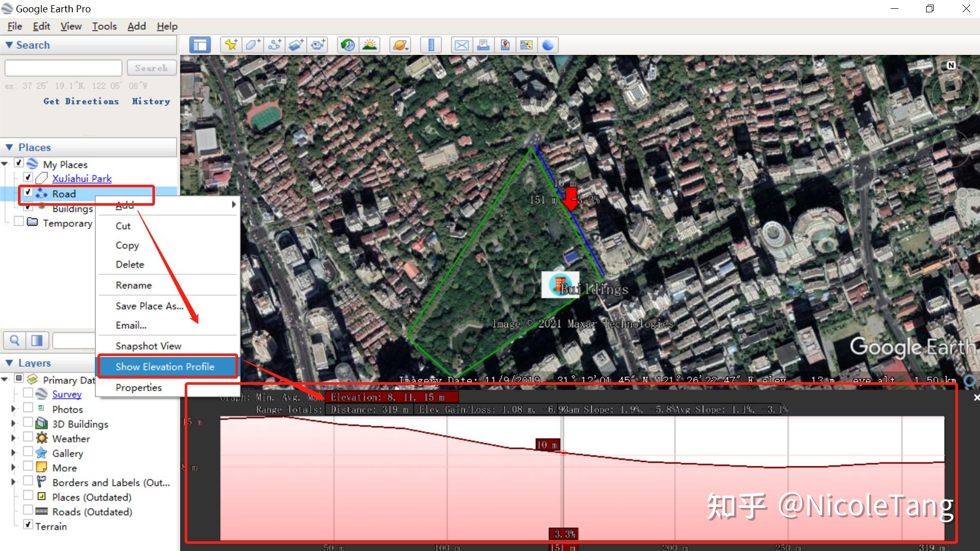Enable the 3D Buildings layer checkbox
The height and width of the screenshot is (551, 980).
[x=28, y=423]
